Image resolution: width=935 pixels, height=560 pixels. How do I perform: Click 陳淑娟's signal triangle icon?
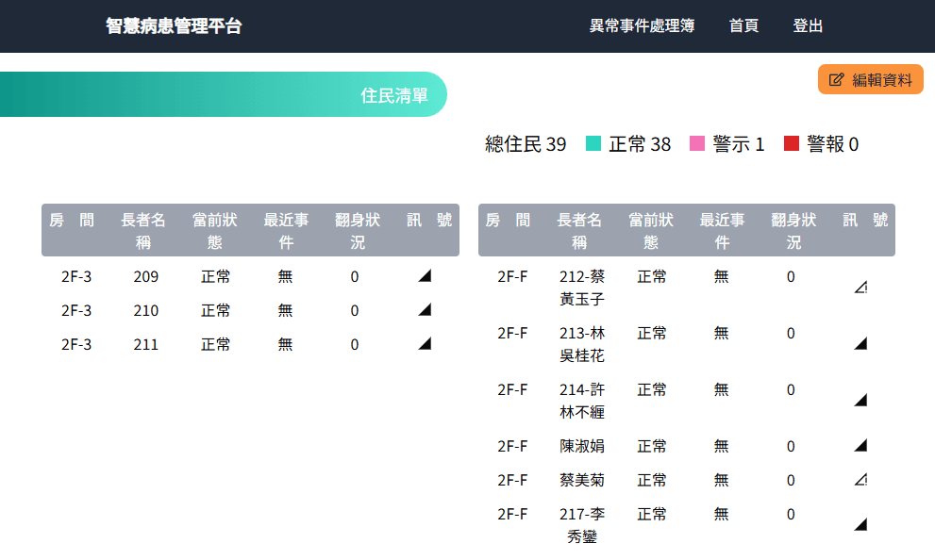coord(859,445)
